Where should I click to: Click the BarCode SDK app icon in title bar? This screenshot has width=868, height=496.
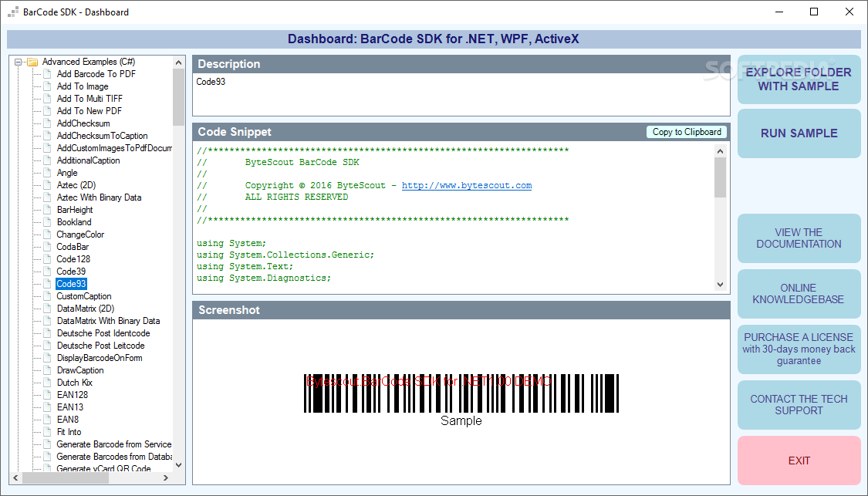coord(13,12)
